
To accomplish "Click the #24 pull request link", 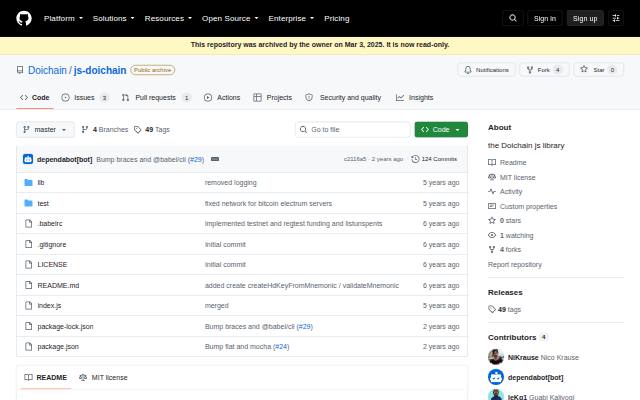I will point(281,347).
